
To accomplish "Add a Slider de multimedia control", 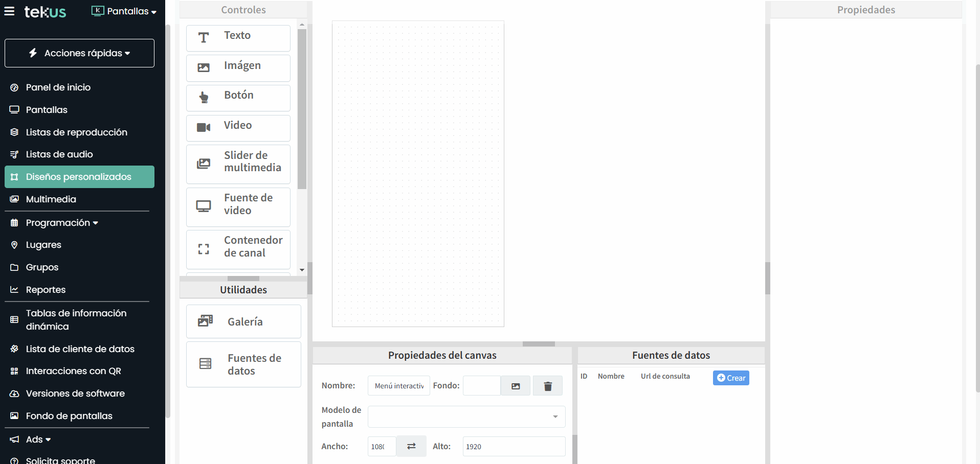I will pyautogui.click(x=238, y=164).
